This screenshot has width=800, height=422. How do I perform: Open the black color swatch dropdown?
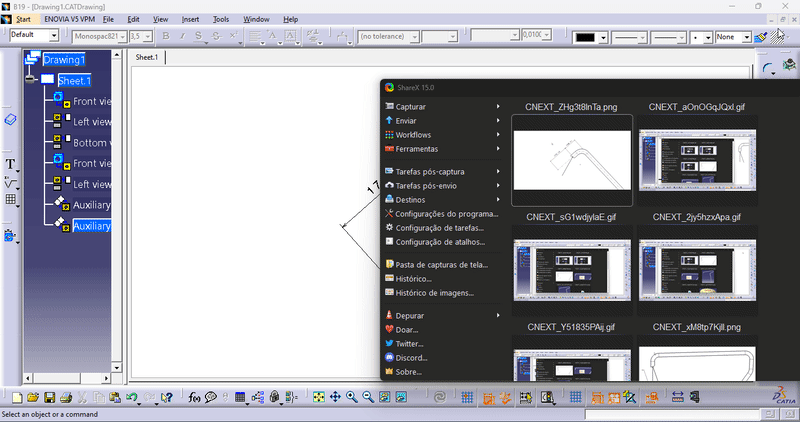coord(603,38)
